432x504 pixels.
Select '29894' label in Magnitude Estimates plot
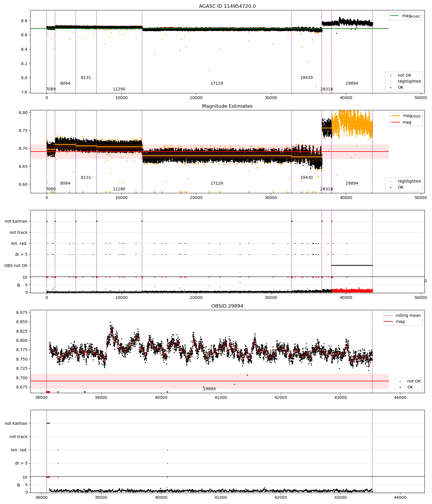pos(352,183)
